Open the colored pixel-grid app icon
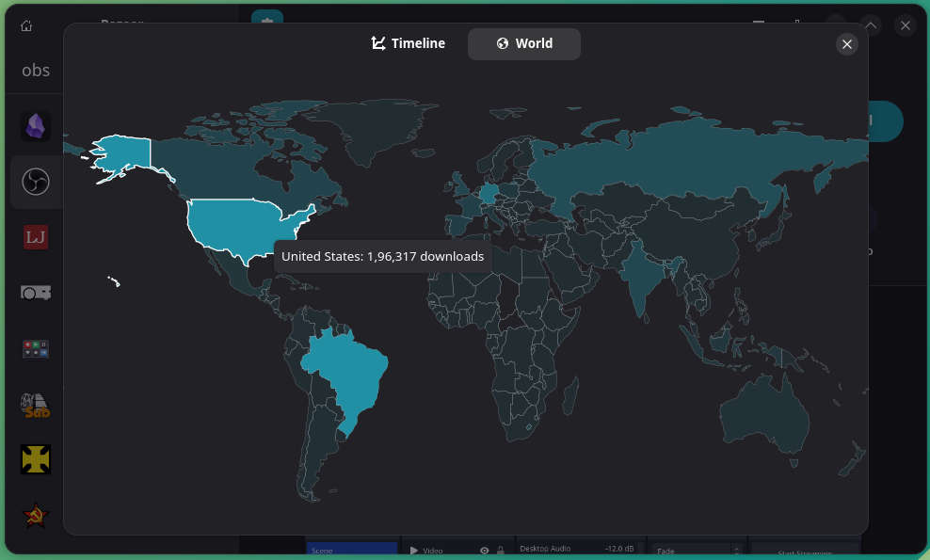This screenshot has height=560, width=930. click(35, 348)
